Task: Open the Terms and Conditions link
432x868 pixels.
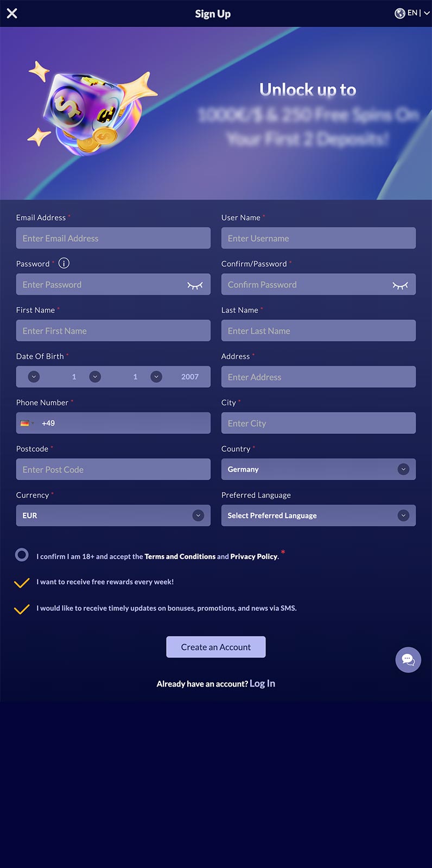Action: [x=180, y=557]
